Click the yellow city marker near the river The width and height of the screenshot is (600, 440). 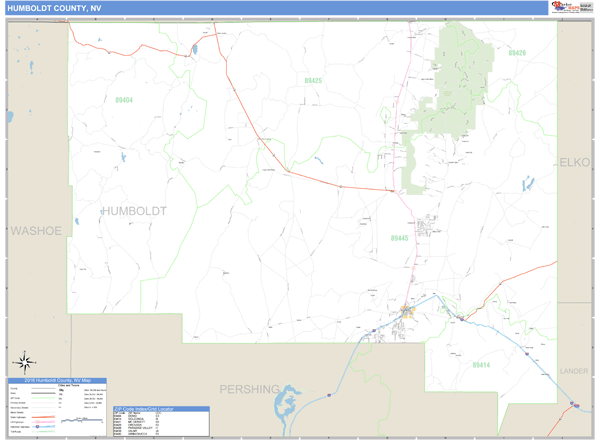(x=407, y=311)
